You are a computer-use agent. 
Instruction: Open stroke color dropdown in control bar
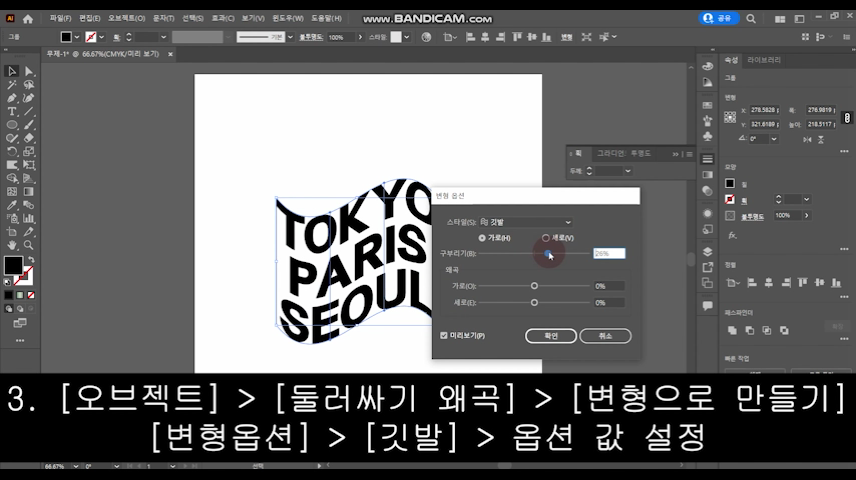tap(102, 37)
